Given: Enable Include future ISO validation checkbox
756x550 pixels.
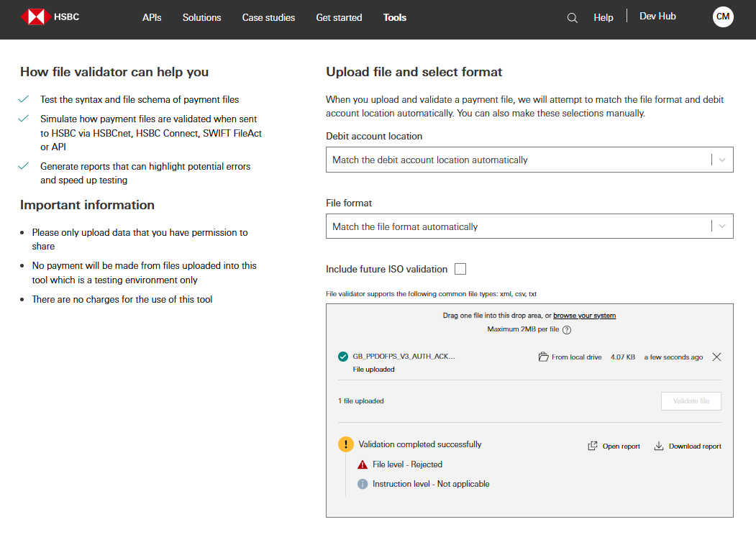Looking at the screenshot, I should coord(460,269).
